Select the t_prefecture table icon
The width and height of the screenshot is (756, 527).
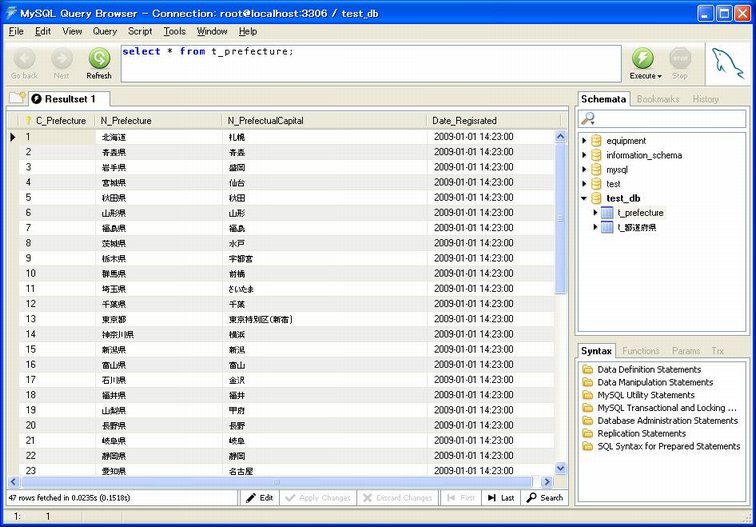pos(607,213)
